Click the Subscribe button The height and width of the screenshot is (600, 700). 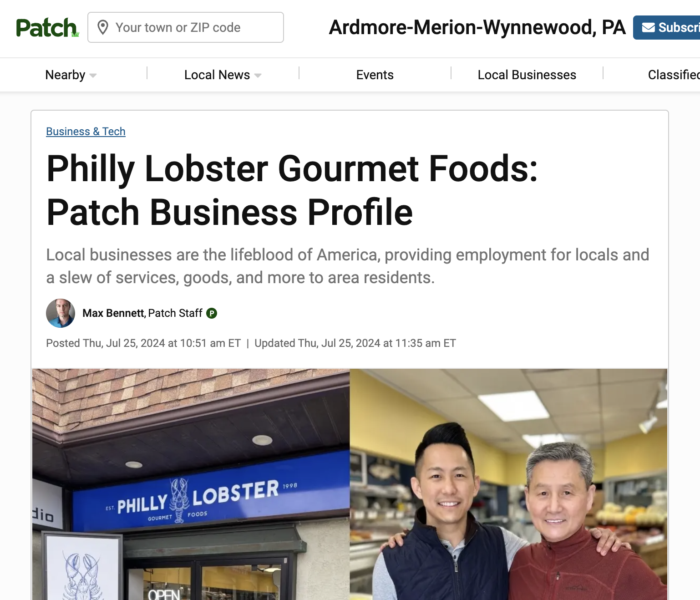coord(667,28)
